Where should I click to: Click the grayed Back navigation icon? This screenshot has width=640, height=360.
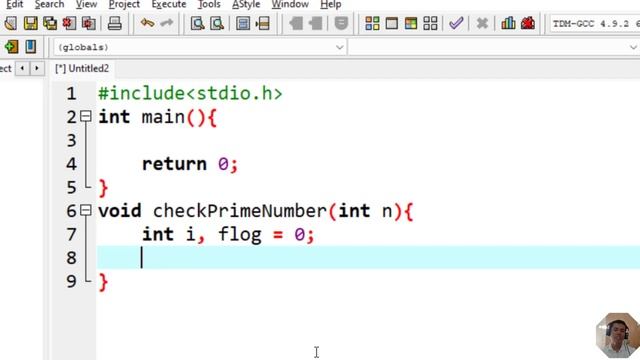[296, 23]
